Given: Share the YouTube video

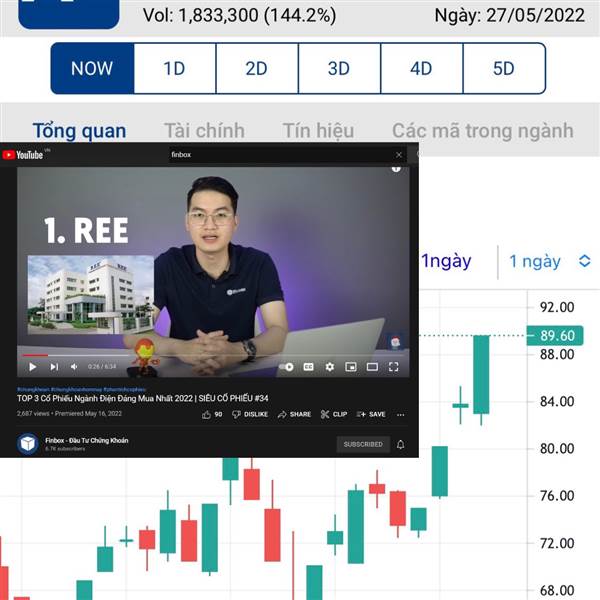Looking at the screenshot, I should [294, 414].
